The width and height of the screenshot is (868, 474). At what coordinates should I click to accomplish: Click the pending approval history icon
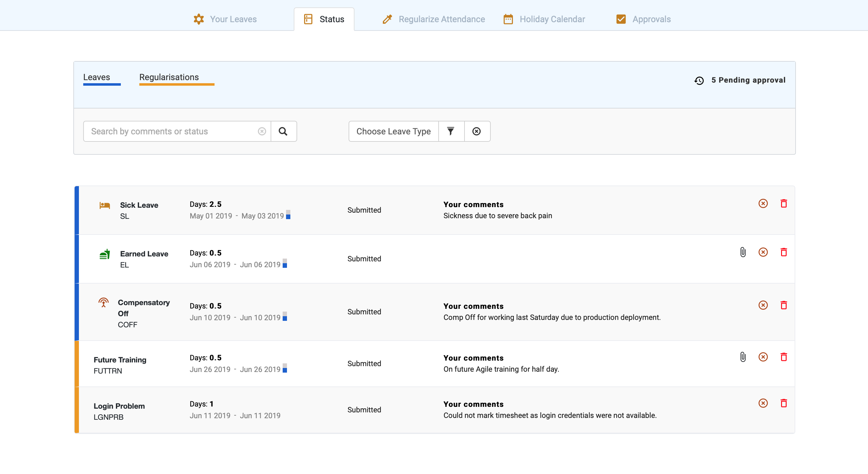(699, 80)
